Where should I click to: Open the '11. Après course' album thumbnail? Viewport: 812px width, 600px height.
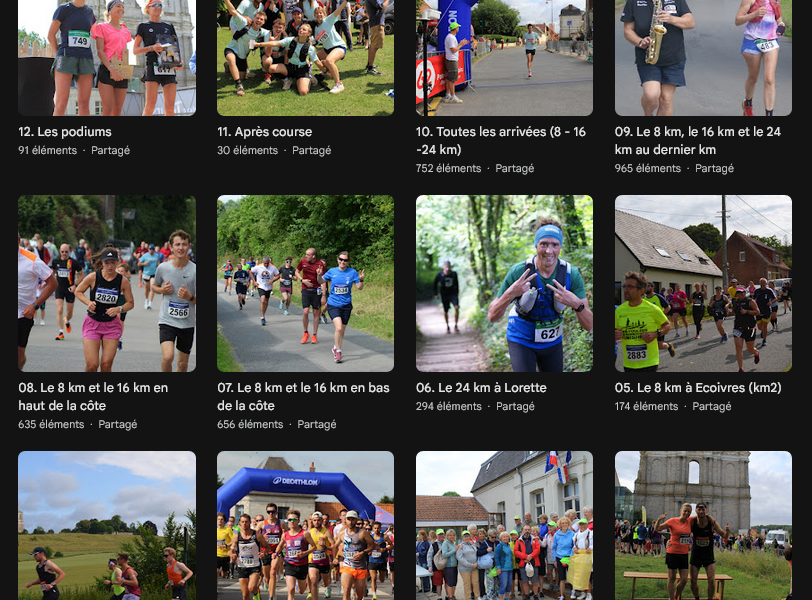pyautogui.click(x=306, y=57)
